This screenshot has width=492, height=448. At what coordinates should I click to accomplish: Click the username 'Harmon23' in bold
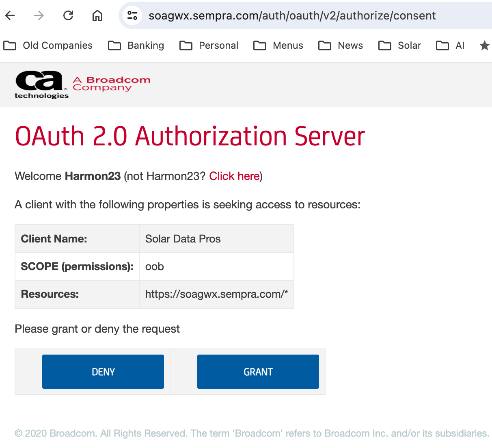[93, 176]
